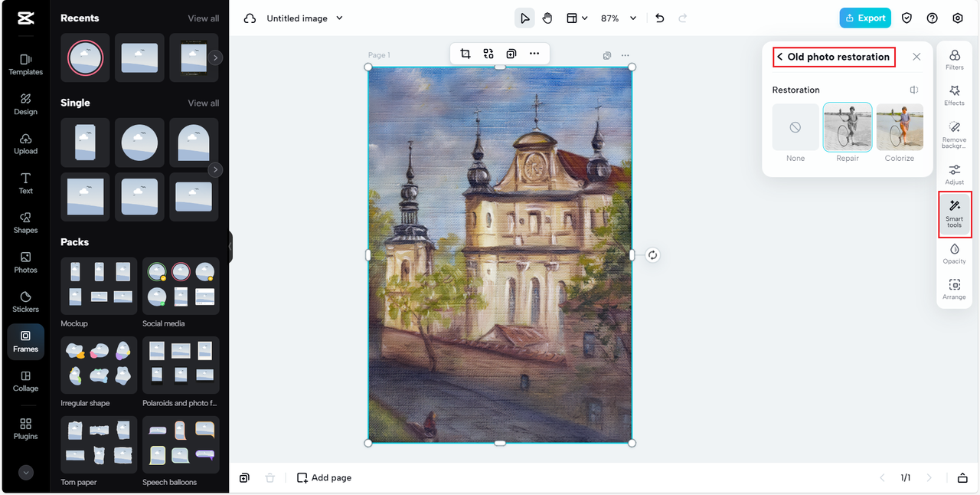Select the pointer select tool
Screen dimensions: 980x495
pos(524,18)
